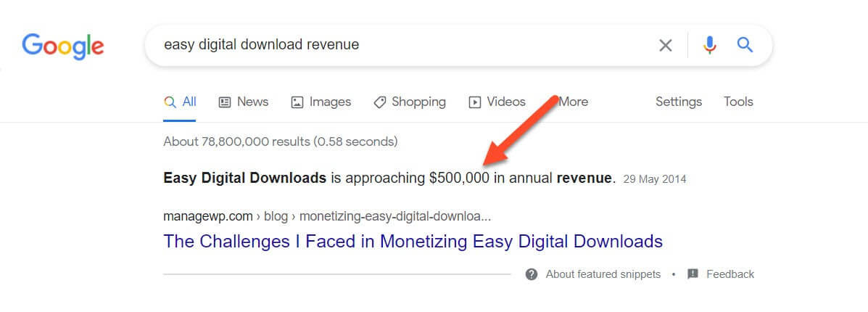Viewport: 868px width, 312px height.
Task: Open About featured snippets link
Action: pyautogui.click(x=603, y=274)
